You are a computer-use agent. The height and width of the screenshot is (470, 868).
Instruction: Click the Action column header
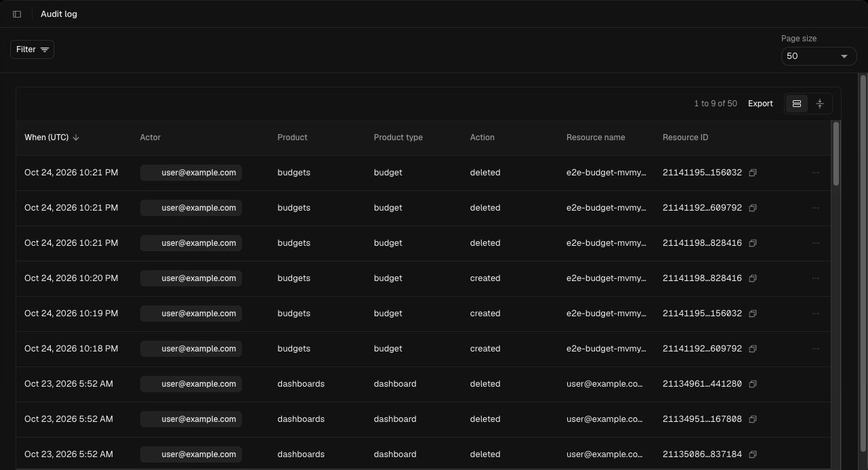[482, 137]
